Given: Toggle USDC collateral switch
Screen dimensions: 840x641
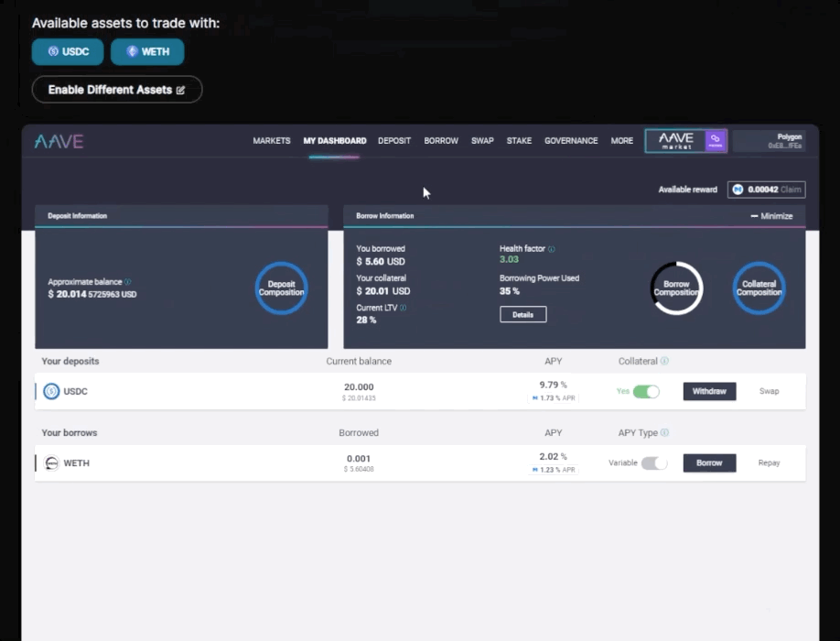Looking at the screenshot, I should tap(646, 391).
